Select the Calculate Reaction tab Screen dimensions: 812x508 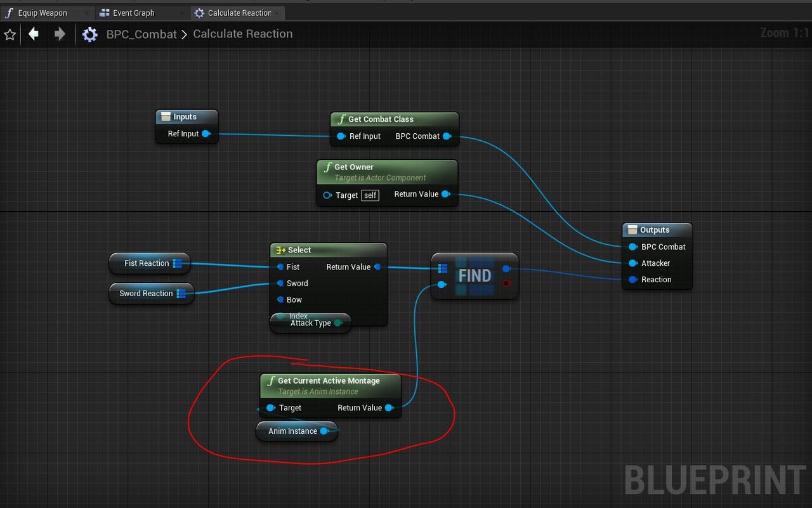coord(237,13)
